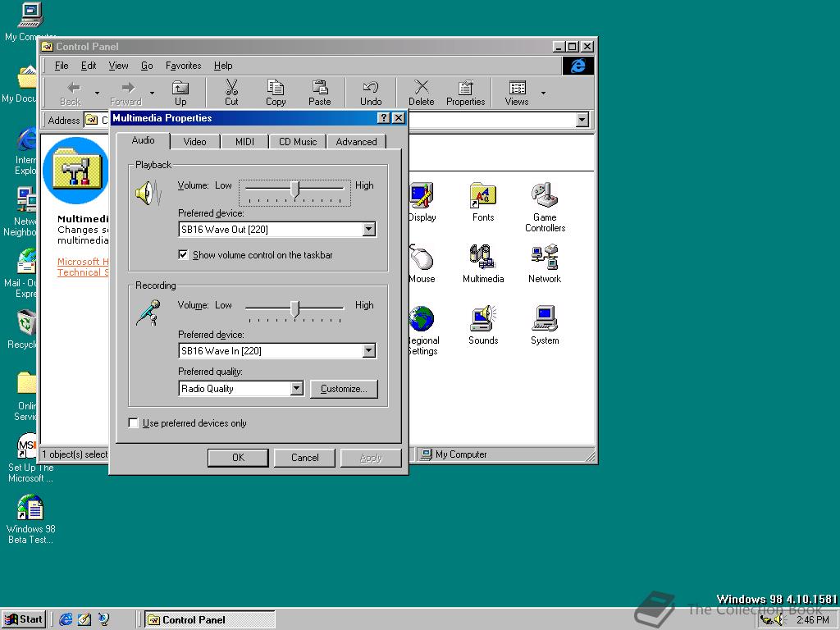Screen dimensions: 840x630
Task: Click the Undo toolbar icon
Action: [370, 91]
